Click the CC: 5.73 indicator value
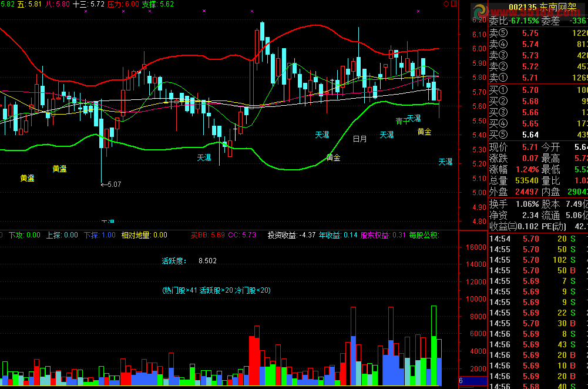Viewport: 588px width, 389px height. pyautogui.click(x=242, y=235)
